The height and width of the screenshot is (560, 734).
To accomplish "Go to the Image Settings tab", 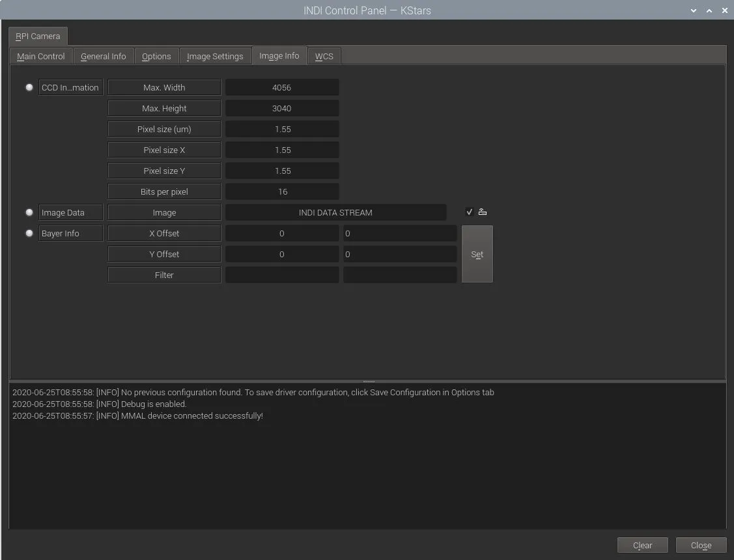I will click(215, 56).
